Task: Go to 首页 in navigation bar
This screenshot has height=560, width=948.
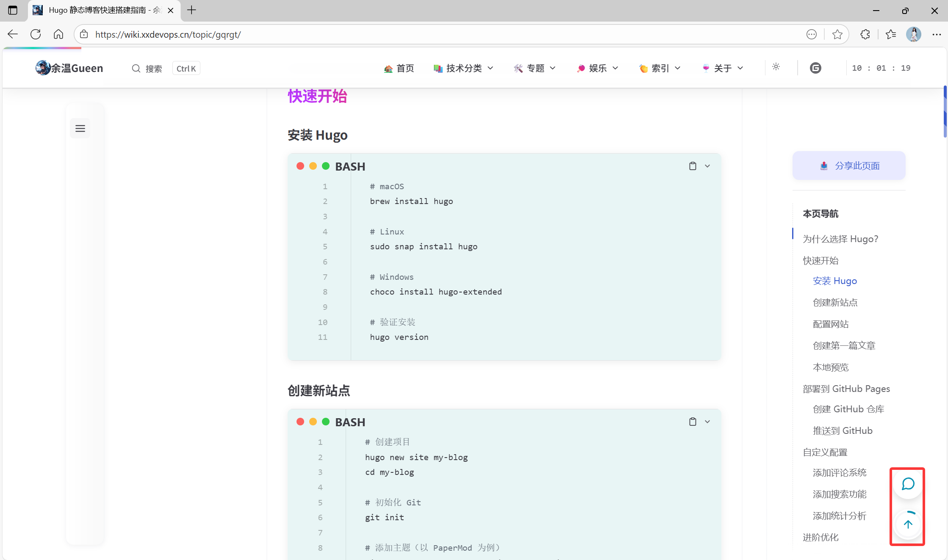Action: pyautogui.click(x=399, y=68)
